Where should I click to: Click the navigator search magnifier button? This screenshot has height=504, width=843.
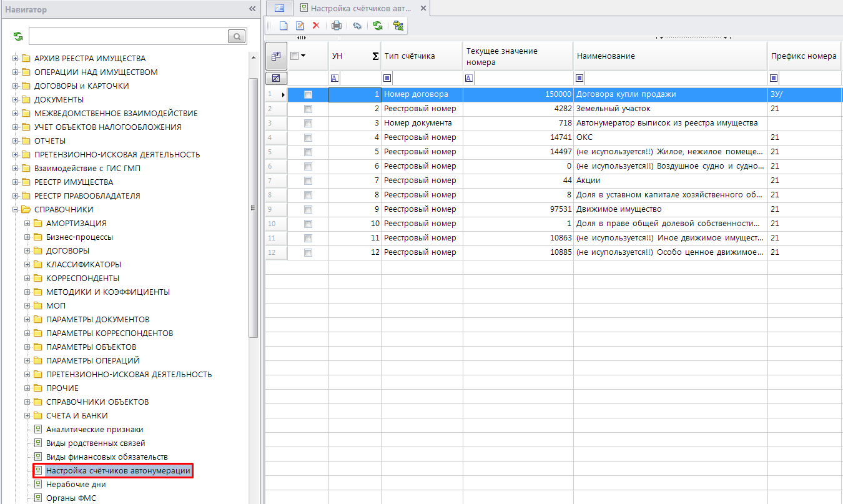237,36
